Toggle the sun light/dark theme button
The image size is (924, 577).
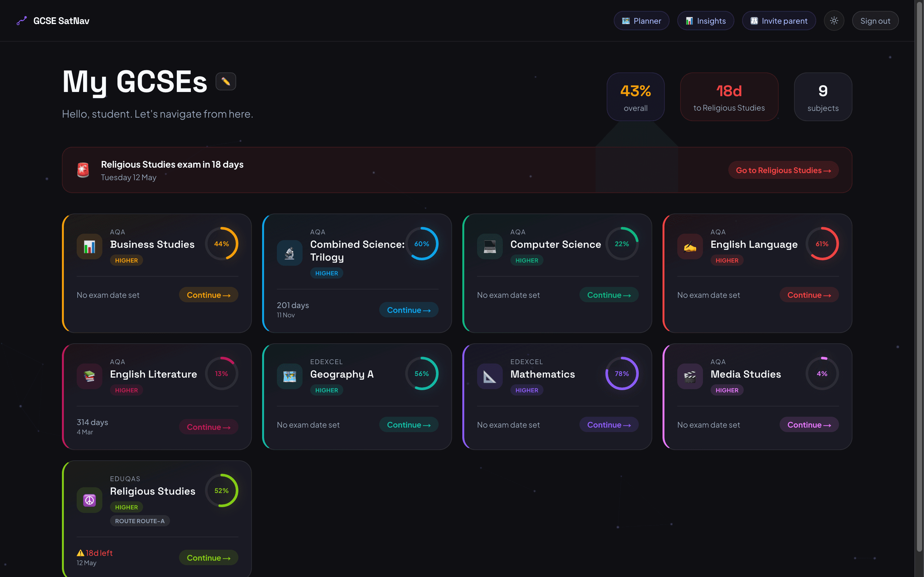834,21
